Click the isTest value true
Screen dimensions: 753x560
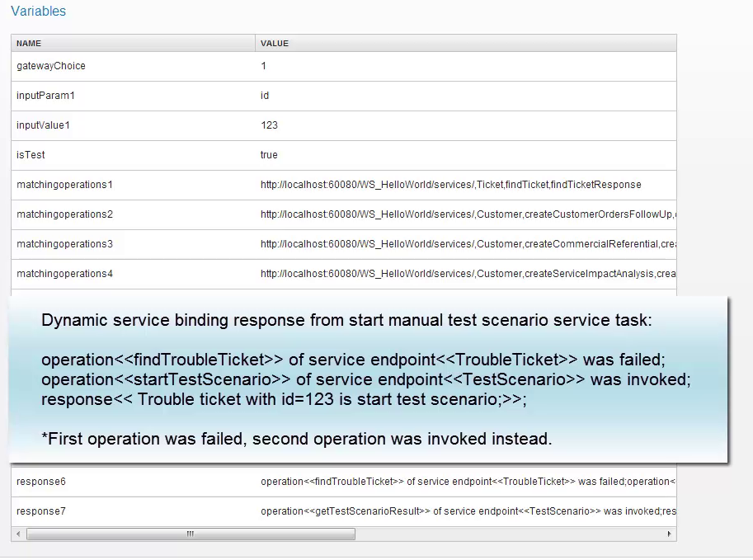[269, 155]
